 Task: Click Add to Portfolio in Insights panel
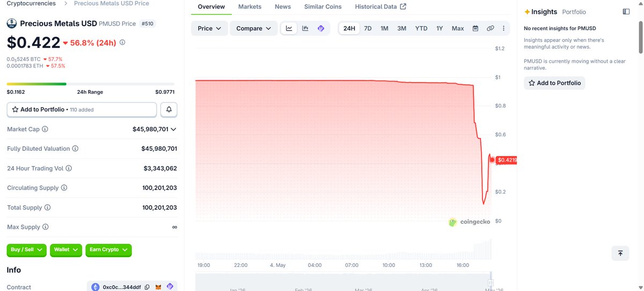tap(554, 83)
